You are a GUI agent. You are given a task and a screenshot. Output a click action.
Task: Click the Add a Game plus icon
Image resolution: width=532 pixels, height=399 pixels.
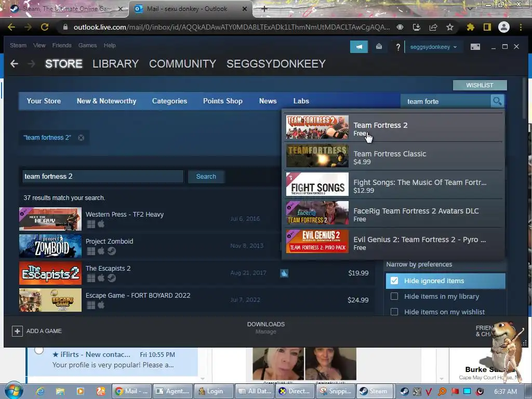tap(17, 331)
